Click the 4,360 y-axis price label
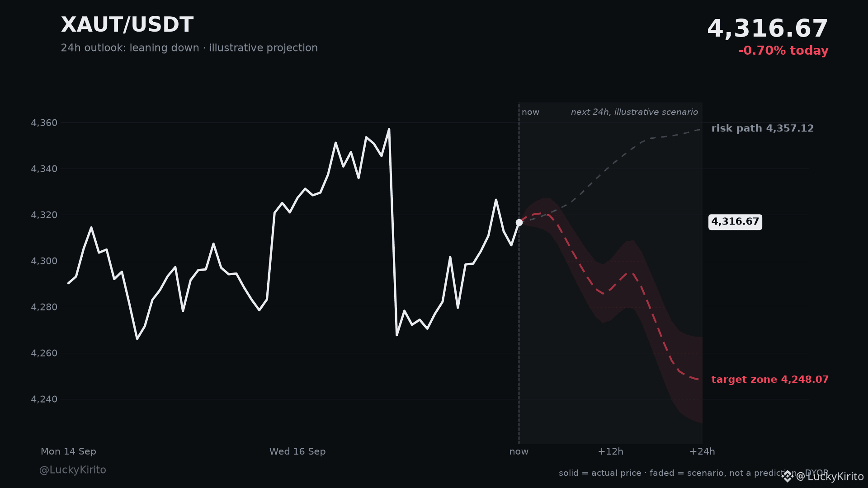868x488 pixels. tap(44, 123)
